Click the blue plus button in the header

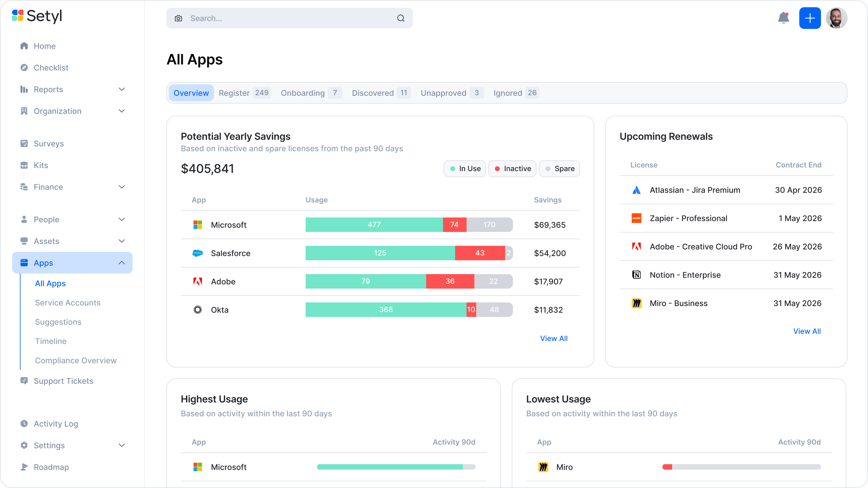click(x=810, y=18)
